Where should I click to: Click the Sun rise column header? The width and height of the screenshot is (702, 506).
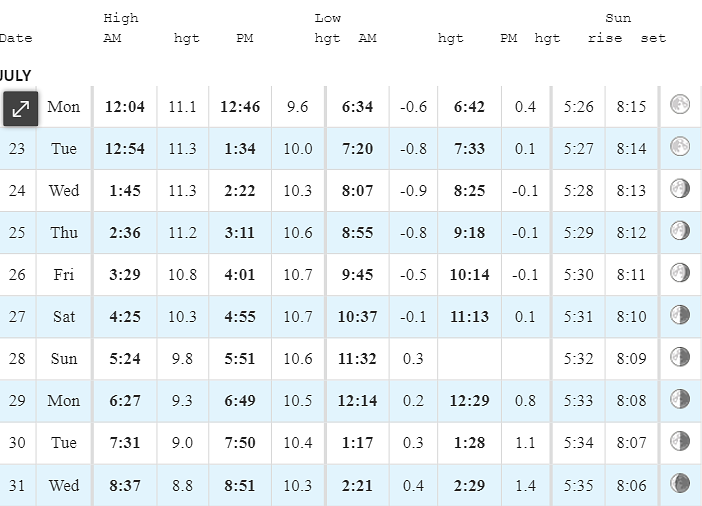(605, 38)
